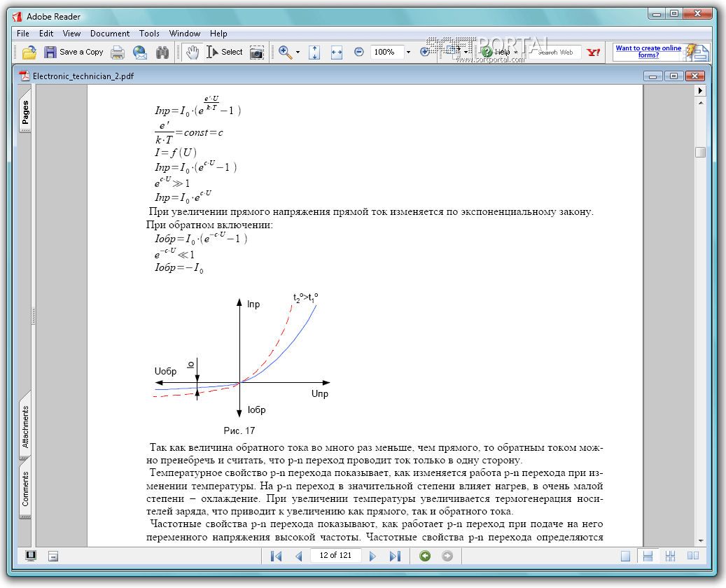This screenshot has height=588, width=726.
Task: Switch to Single Page layout
Action: coord(625,556)
